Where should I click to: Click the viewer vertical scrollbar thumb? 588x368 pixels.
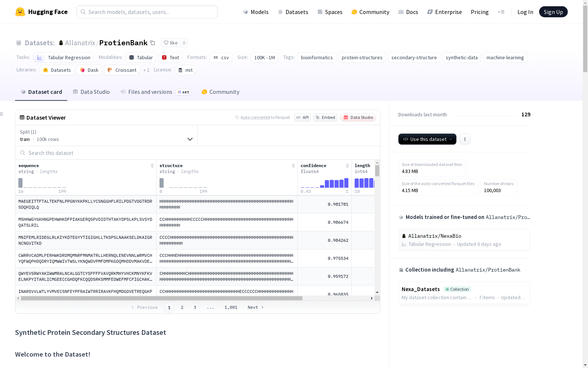coord(377,171)
